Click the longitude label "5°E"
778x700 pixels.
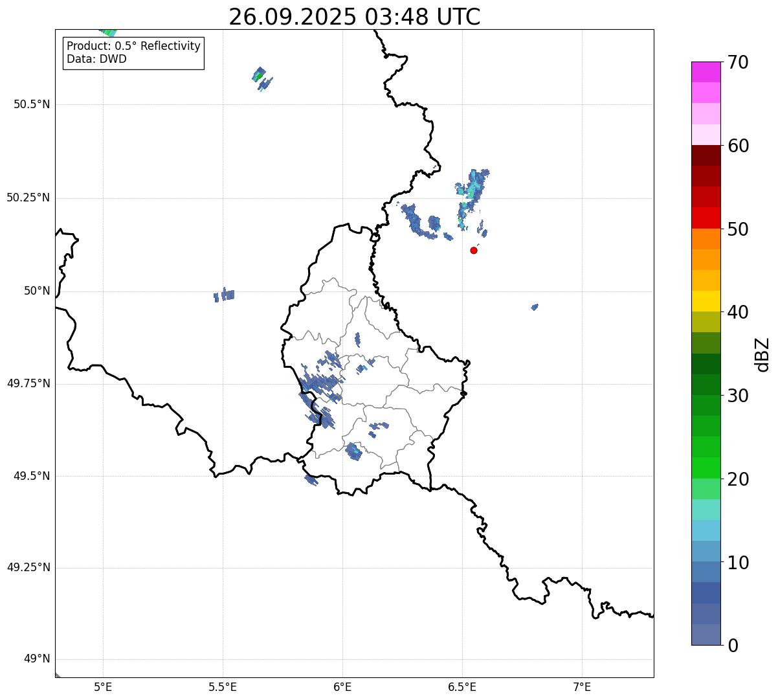click(x=103, y=686)
